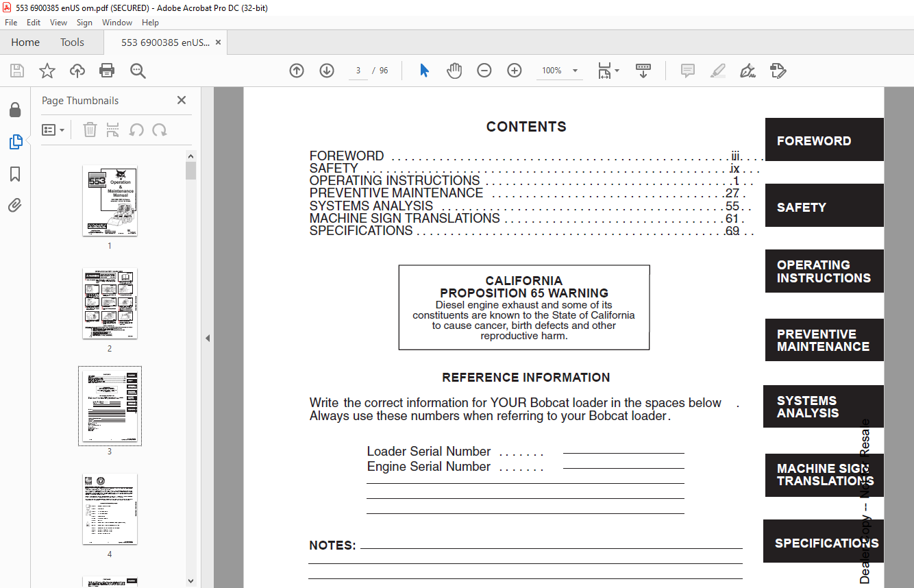Click the OPERATING INSTRUCTIONS side tab

click(824, 271)
